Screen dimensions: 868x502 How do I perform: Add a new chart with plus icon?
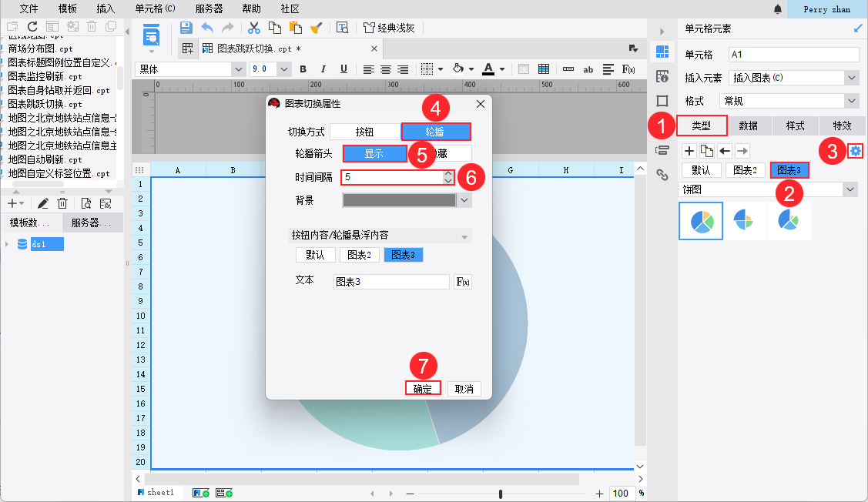coord(689,151)
